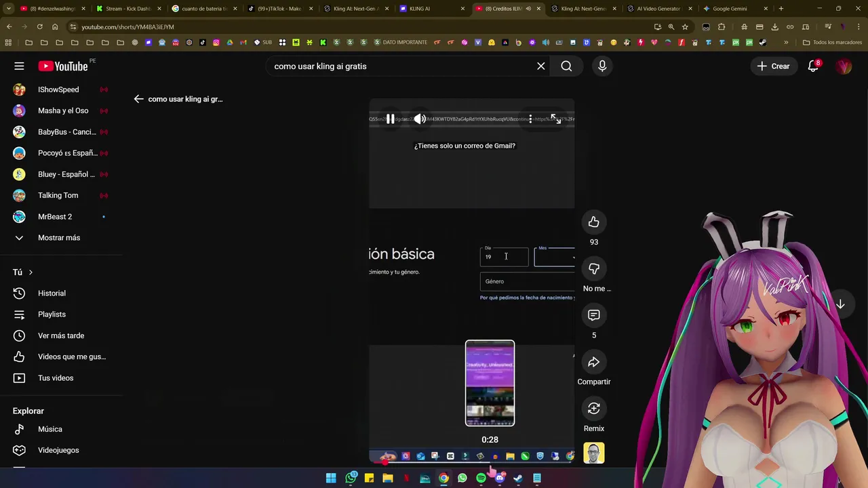Open Música under Explorar
This screenshot has height=488, width=868.
pos(61,429)
